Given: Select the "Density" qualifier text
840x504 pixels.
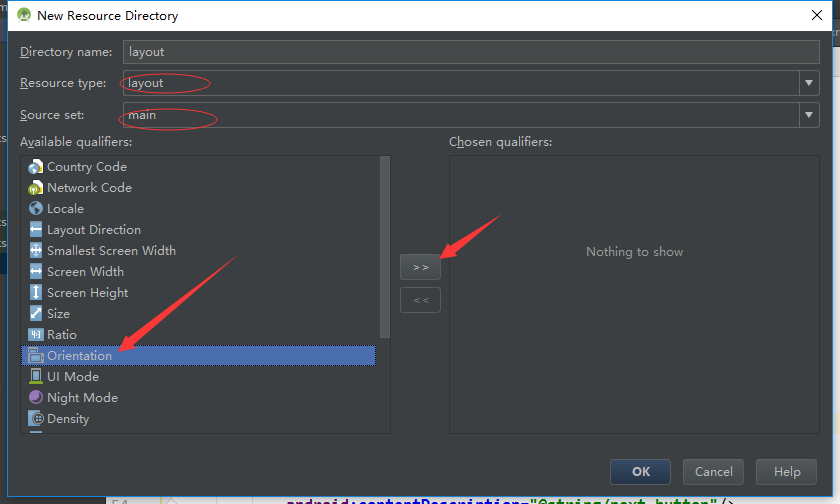Looking at the screenshot, I should [x=68, y=419].
